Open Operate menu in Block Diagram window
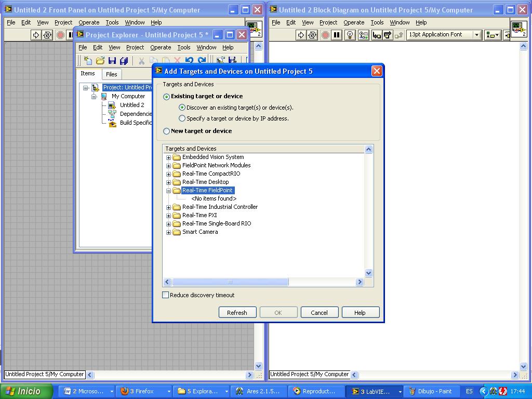 [x=353, y=22]
